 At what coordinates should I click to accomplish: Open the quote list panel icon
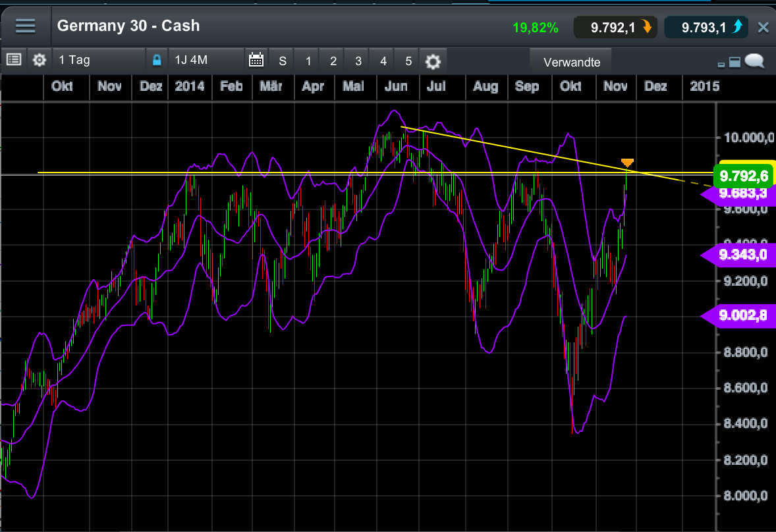tap(13, 60)
